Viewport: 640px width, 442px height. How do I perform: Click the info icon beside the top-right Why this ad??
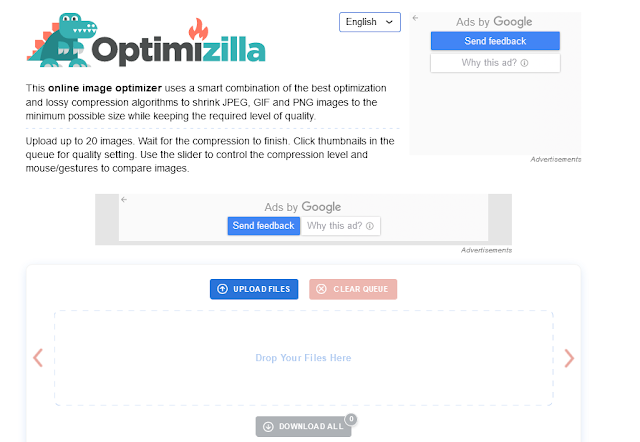tap(524, 63)
